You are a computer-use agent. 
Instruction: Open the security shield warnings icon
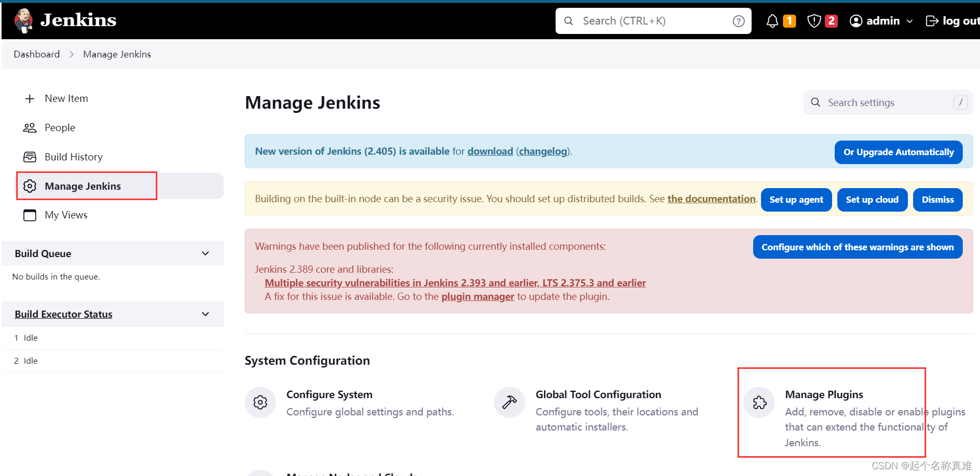pos(814,21)
